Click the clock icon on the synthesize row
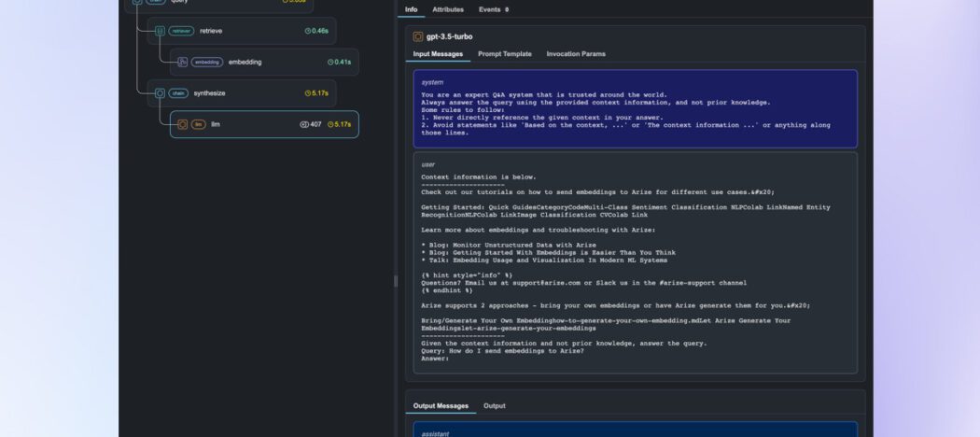Screen dimensions: 980x437 coord(307,93)
